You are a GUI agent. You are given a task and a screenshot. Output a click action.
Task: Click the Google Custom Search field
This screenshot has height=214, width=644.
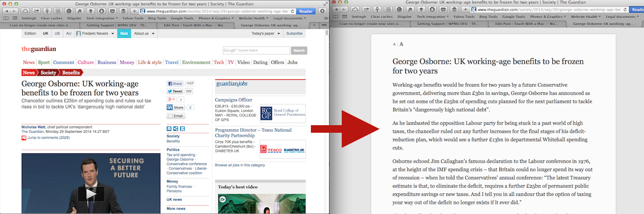(x=256, y=50)
